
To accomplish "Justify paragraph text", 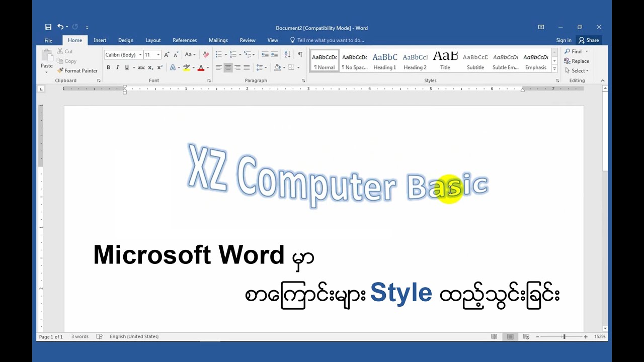I will click(247, 68).
